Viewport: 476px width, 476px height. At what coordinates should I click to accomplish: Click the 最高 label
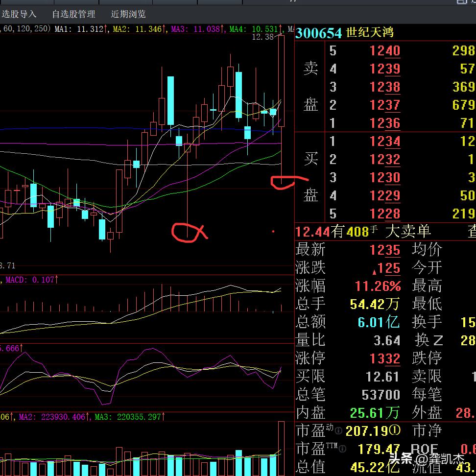(x=427, y=286)
